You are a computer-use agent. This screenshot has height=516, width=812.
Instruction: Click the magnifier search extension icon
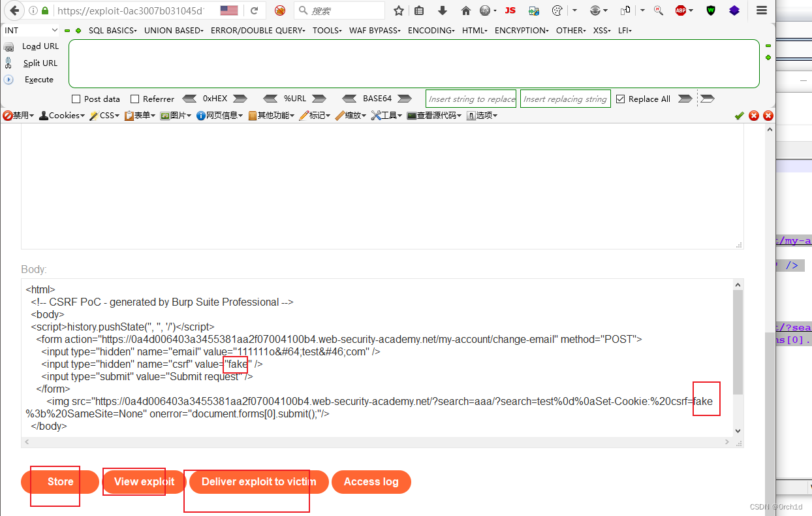659,10
